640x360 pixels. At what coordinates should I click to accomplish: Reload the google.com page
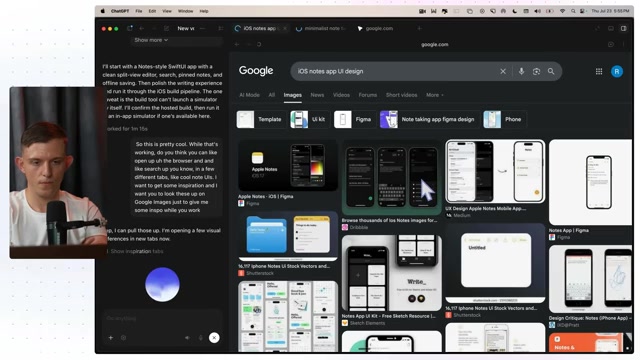pos(259,44)
